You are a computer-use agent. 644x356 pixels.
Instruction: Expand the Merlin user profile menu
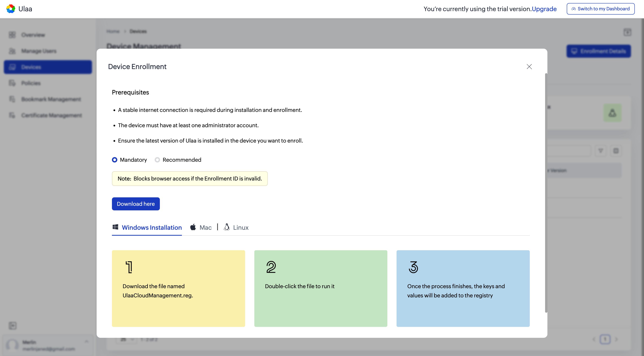click(86, 341)
